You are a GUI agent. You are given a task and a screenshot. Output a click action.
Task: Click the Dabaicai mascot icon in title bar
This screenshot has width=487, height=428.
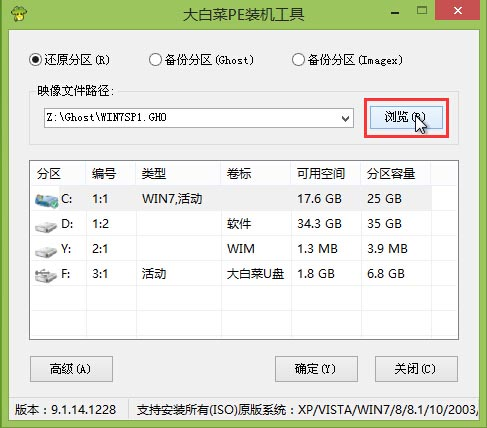click(19, 13)
